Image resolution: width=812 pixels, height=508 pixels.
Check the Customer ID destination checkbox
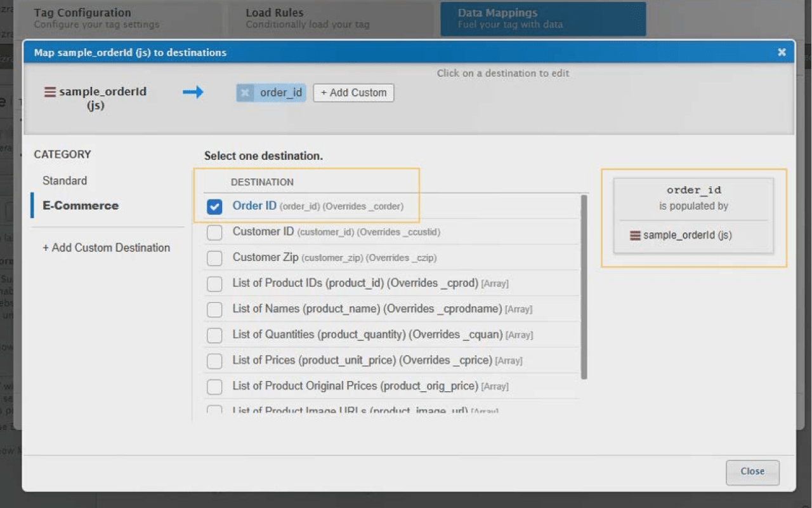pos(214,232)
